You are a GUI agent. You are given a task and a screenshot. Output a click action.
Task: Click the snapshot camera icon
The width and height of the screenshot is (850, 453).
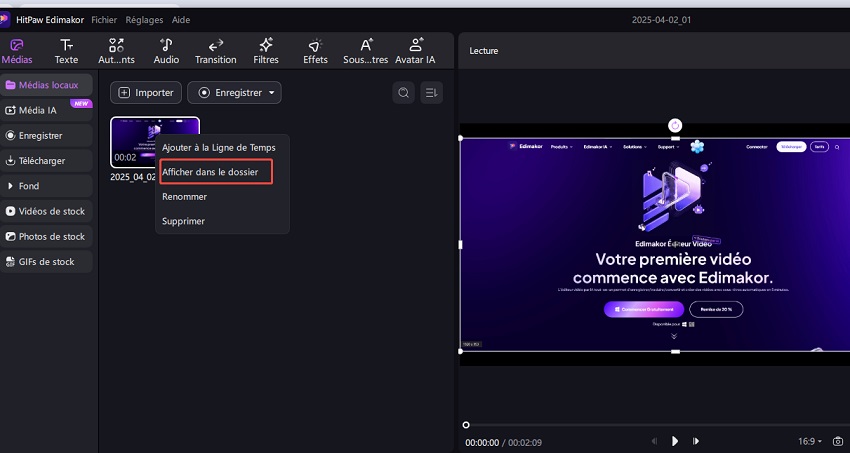tap(839, 442)
